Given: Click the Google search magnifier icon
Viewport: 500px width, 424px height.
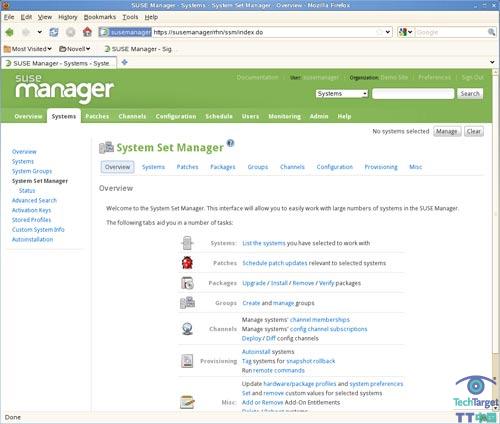Looking at the screenshot, I should [491, 32].
